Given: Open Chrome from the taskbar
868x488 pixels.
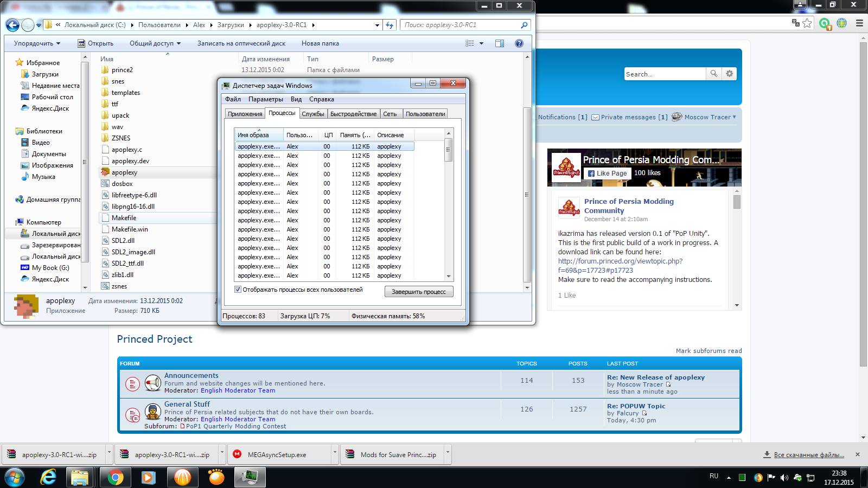Looking at the screenshot, I should (114, 478).
